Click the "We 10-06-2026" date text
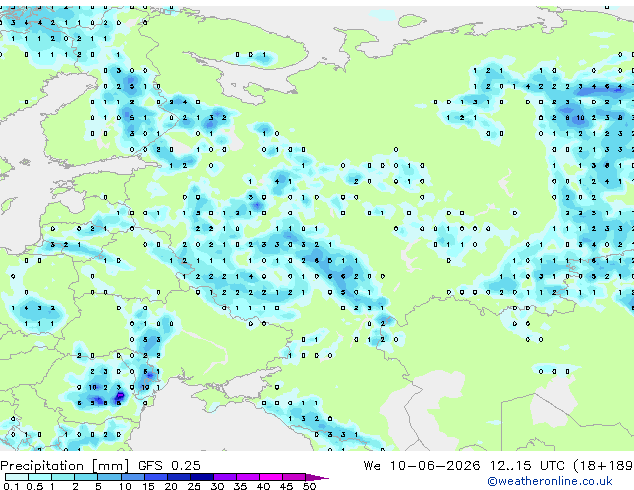This screenshot has width=634, height=490. [x=422, y=466]
